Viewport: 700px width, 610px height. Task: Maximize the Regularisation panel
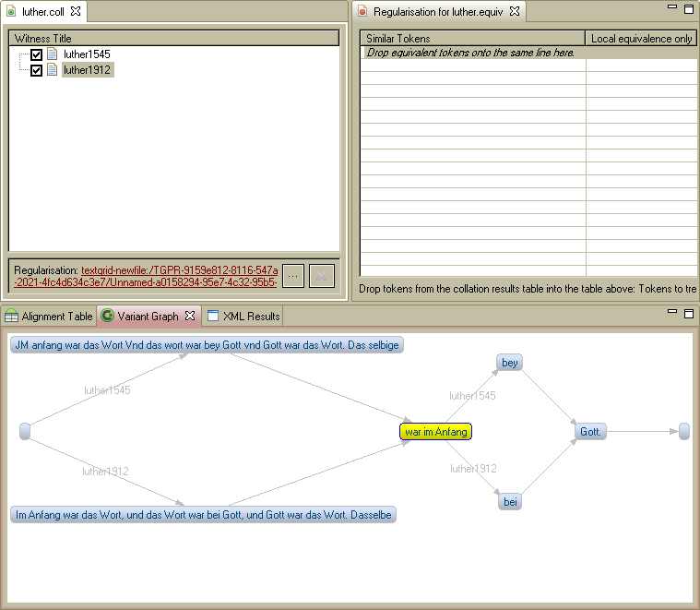coord(688,8)
